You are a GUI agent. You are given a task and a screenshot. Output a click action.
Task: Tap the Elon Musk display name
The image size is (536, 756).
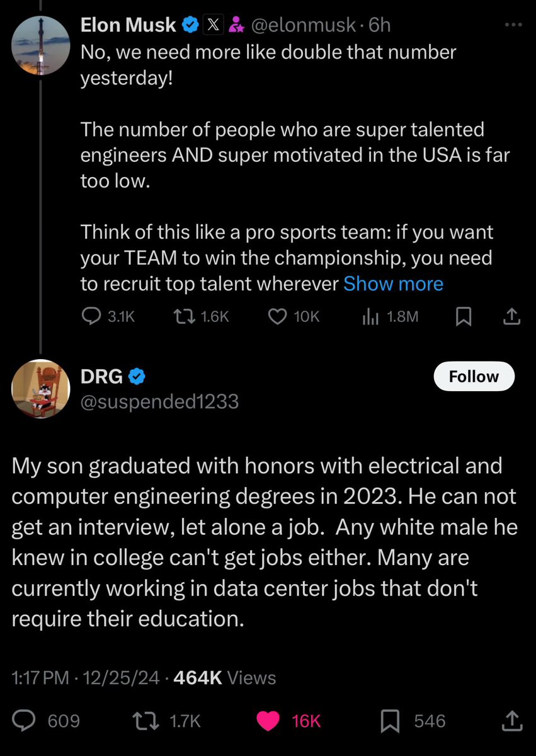pos(128,25)
